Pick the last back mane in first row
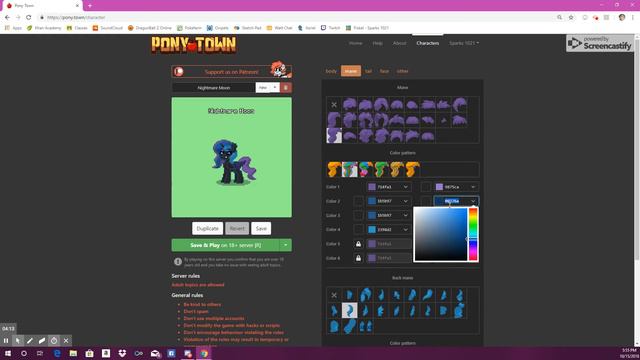640x360 pixels. tap(459, 295)
